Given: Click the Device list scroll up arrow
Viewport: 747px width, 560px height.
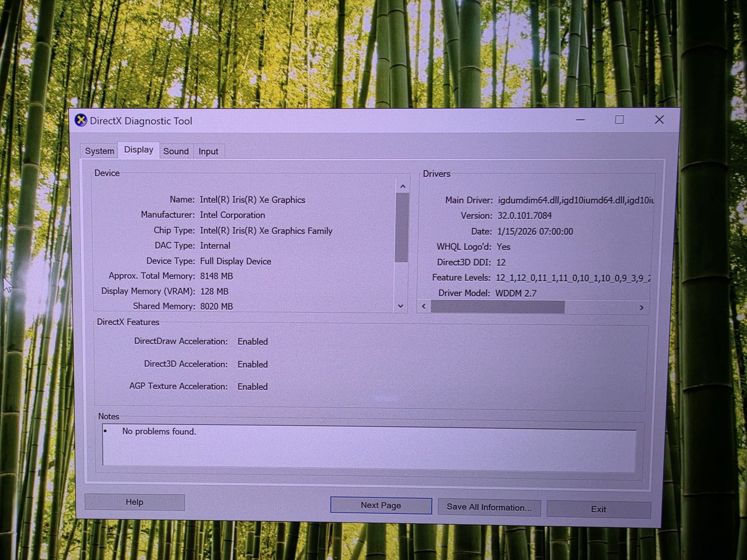Looking at the screenshot, I should (x=403, y=186).
